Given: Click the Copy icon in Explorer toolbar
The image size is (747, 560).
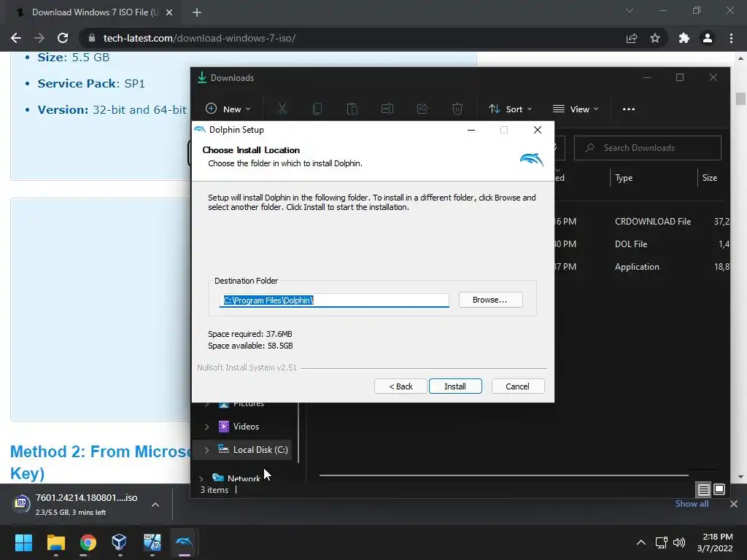Looking at the screenshot, I should pyautogui.click(x=317, y=109).
